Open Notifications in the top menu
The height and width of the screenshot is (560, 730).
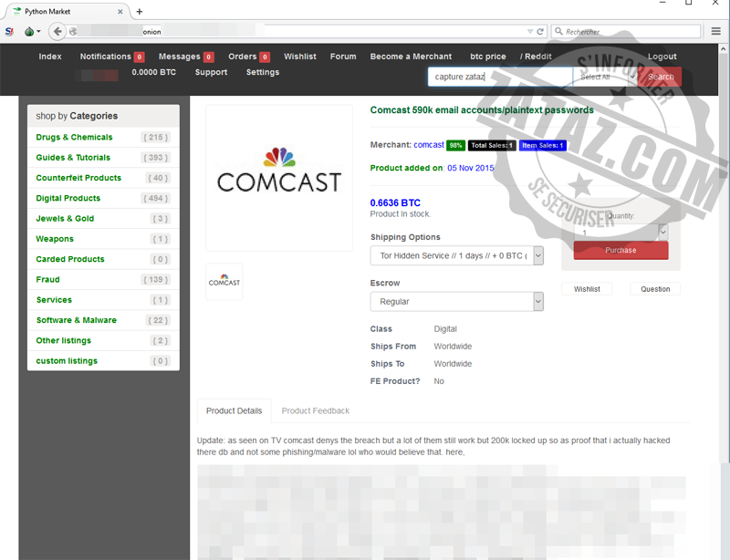click(111, 57)
